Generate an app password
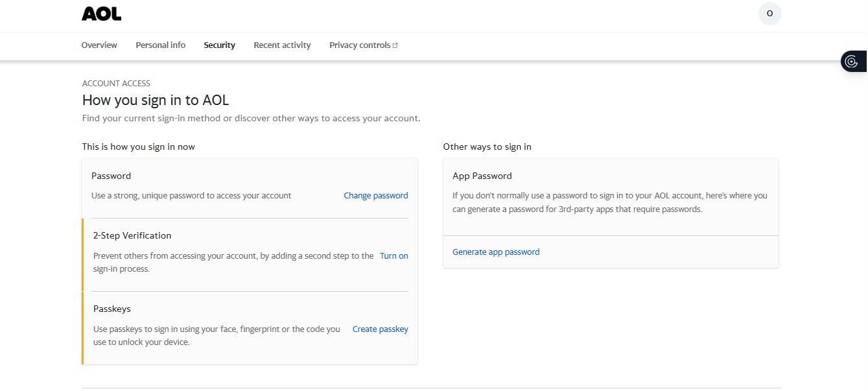Screen dimensions: 868x391 495,252
